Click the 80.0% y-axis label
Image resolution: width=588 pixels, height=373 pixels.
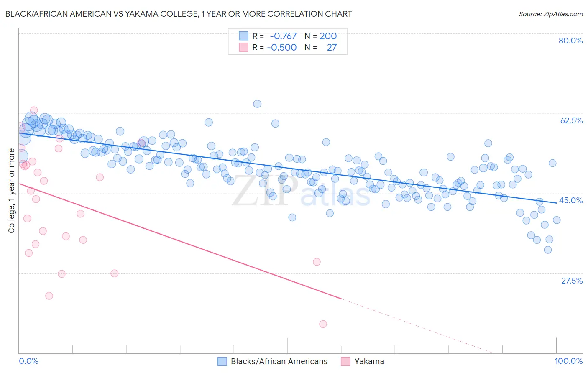point(570,41)
